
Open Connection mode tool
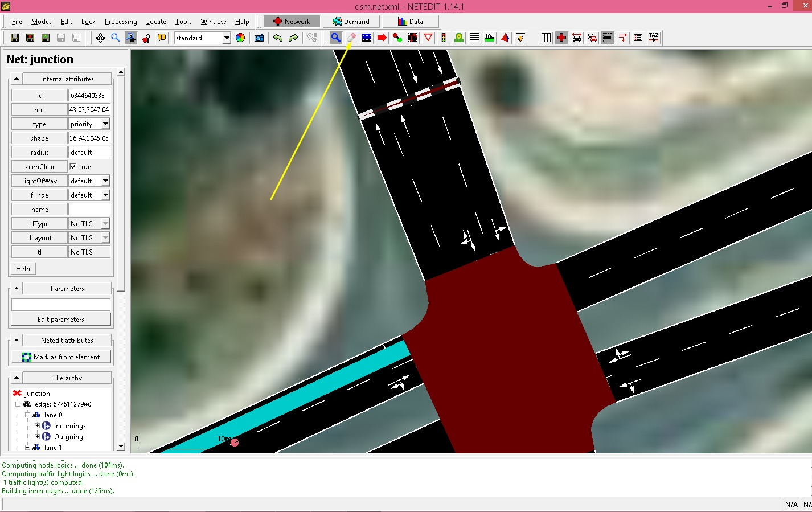[x=413, y=38]
